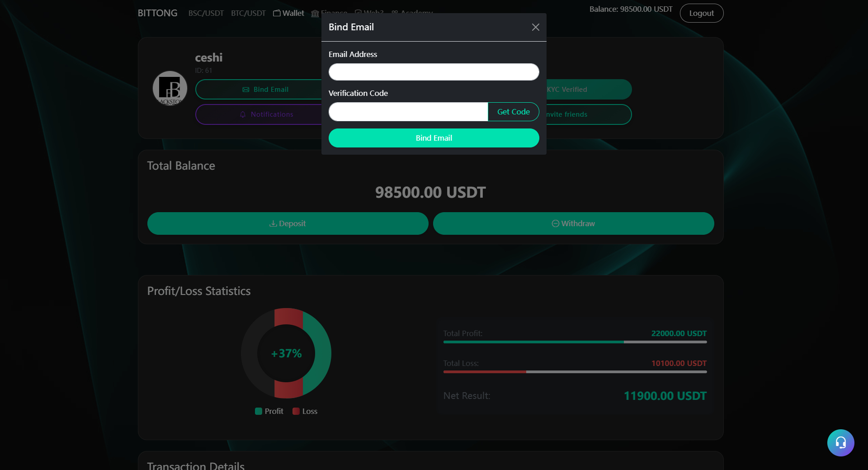Click the Deposit download icon
868x470 pixels.
point(273,223)
